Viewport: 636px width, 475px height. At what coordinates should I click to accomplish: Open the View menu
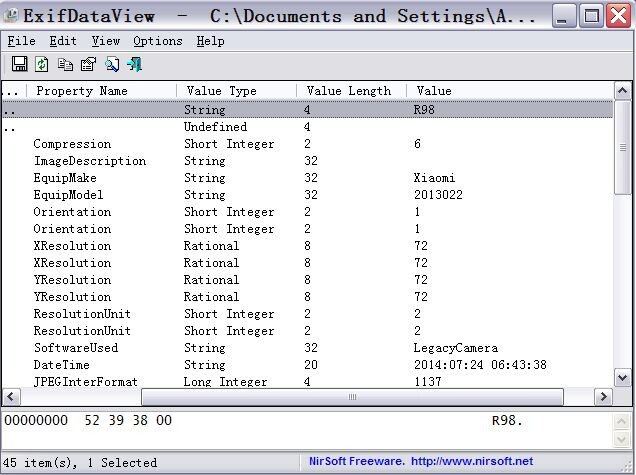point(105,41)
